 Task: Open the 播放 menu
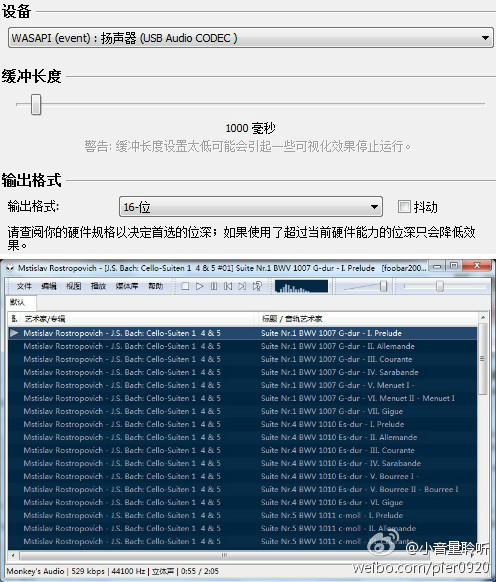pyautogui.click(x=98, y=286)
